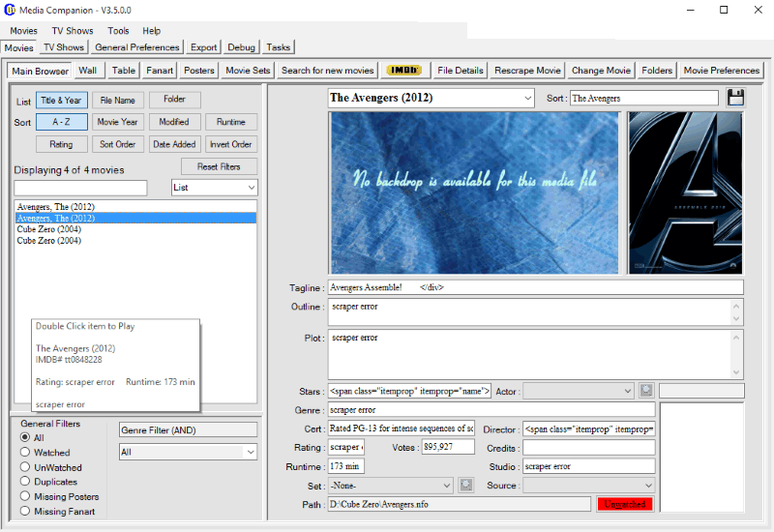
Task: Sort by Runtime
Action: (231, 122)
